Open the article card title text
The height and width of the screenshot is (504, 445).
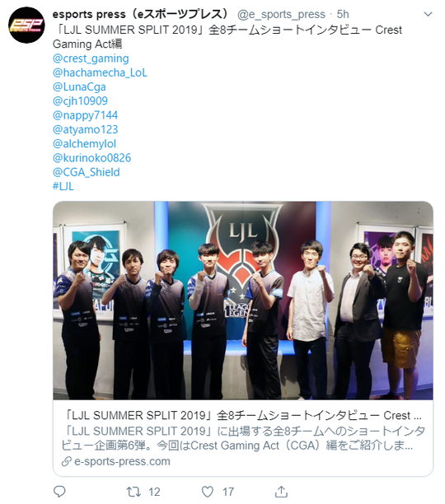(243, 415)
